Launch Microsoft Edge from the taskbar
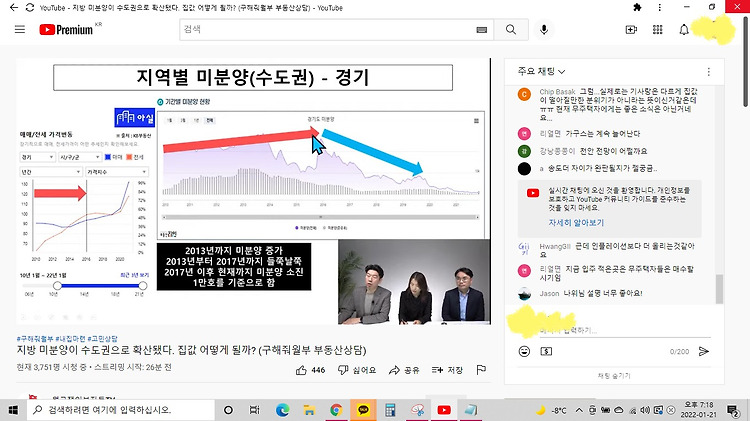 [x=282, y=410]
